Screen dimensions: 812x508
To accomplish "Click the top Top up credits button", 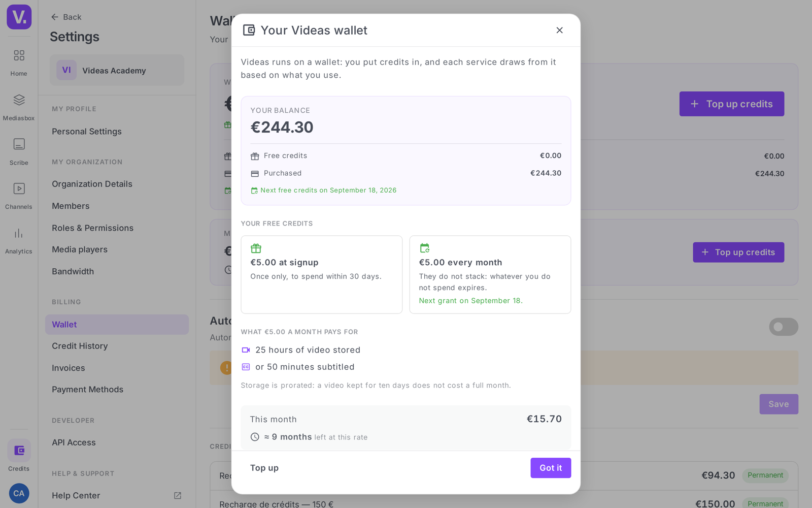I will tap(731, 104).
